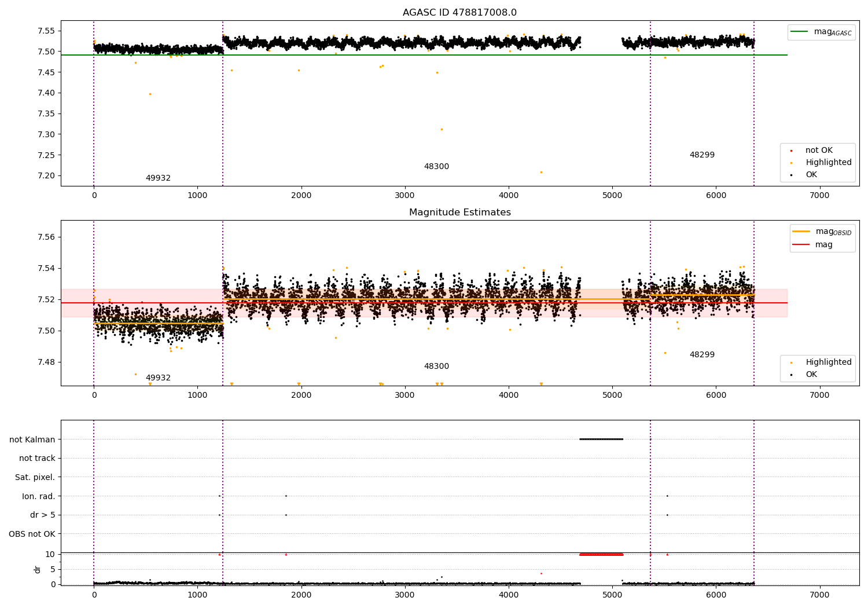Viewport: 868px width, 608px height.
Task: Click the "OBS not OK" row label
Action: 32,534
